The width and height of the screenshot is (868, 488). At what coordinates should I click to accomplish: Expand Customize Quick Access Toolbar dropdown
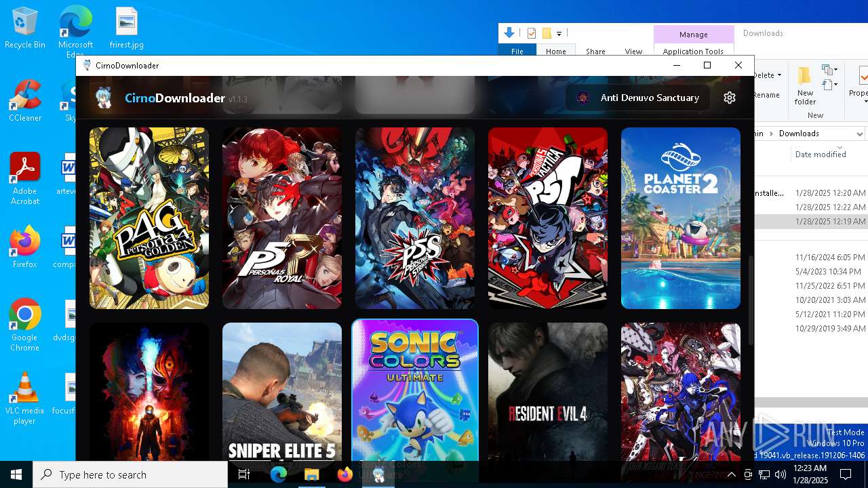(x=559, y=33)
